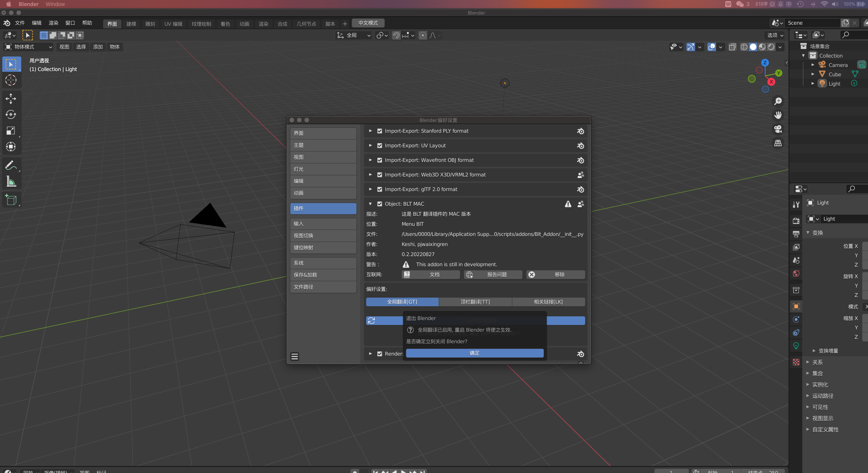This screenshot has height=473, width=868.
Task: Open the 物体模式 mode dropdown
Action: pos(28,47)
